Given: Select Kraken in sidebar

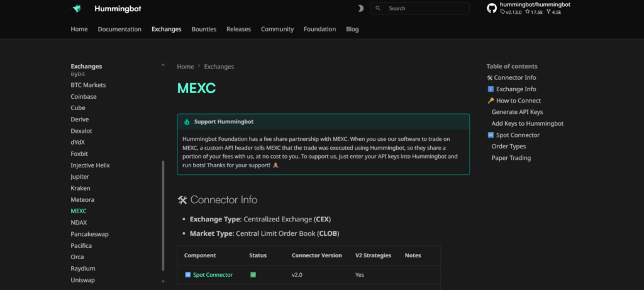Looking at the screenshot, I should click(x=80, y=188).
